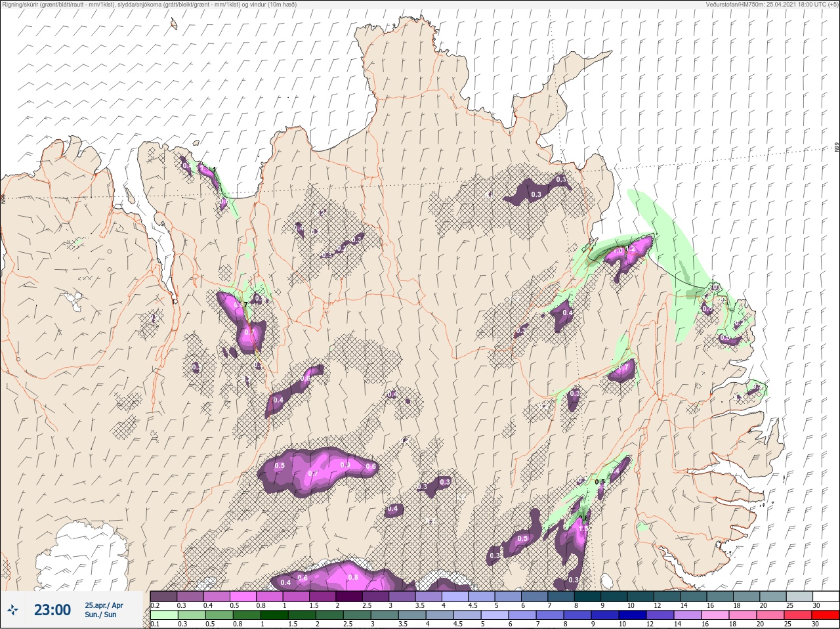Screen dimensions: 840x629
Task: Select the white 30 swatch in the top legend row
Action: 826,596
